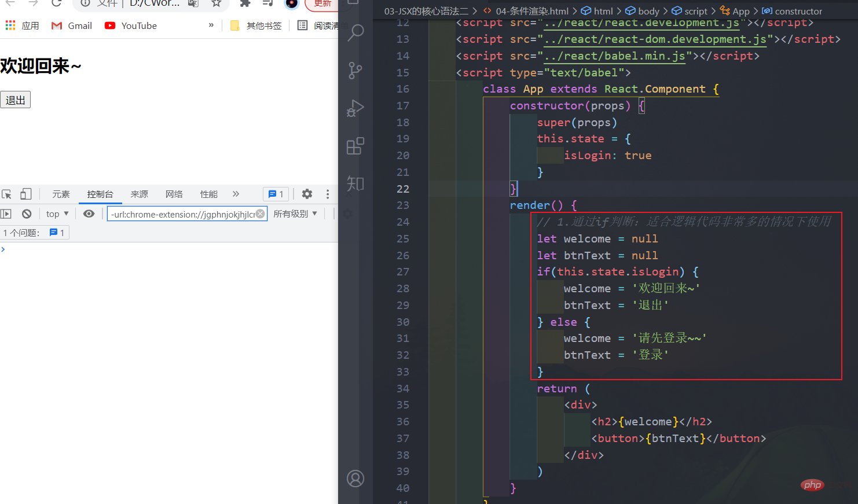Reload the browser page
The height and width of the screenshot is (504, 858).
point(56,3)
